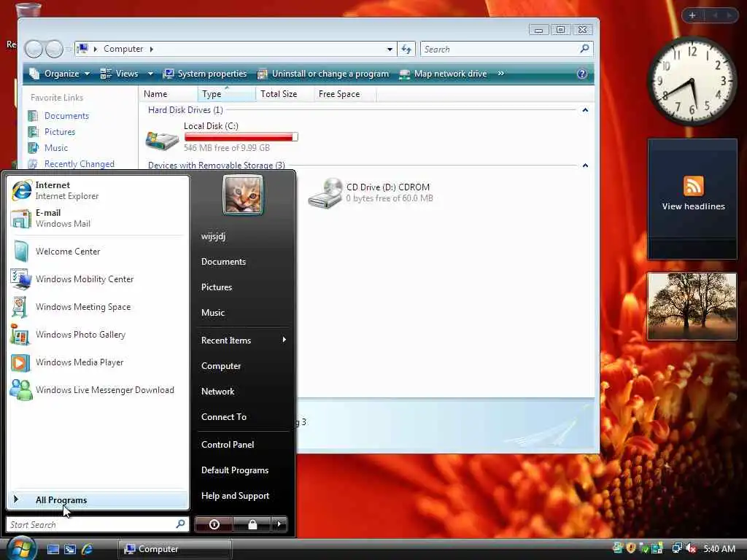Open Views dropdown arrow

(150, 74)
